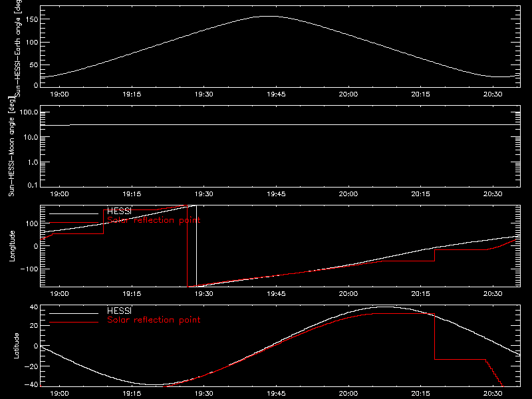This screenshot has height=399, width=532.
Task: Select 'Solar reflection point' legend text in Latitude plot
Action: coord(154,320)
